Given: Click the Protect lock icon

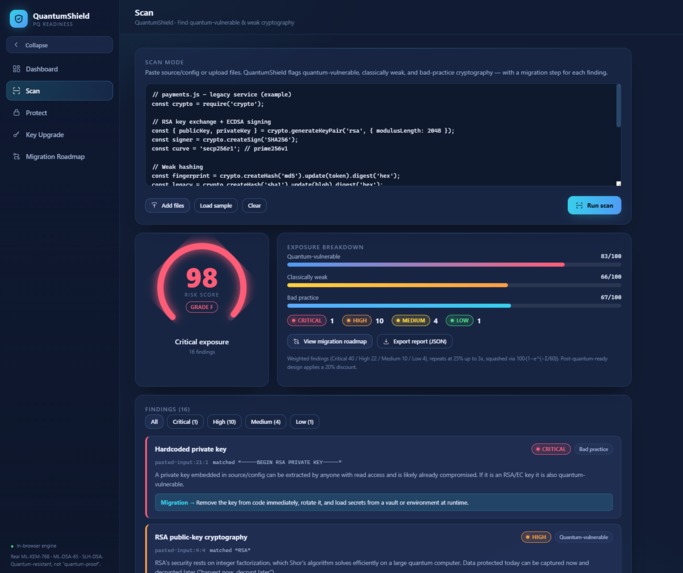Looking at the screenshot, I should [17, 112].
